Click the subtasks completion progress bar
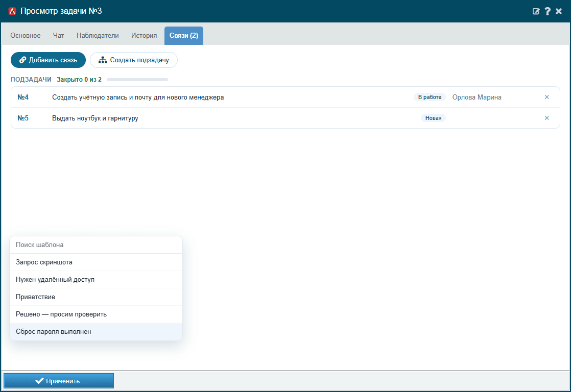571x392 pixels. click(137, 80)
